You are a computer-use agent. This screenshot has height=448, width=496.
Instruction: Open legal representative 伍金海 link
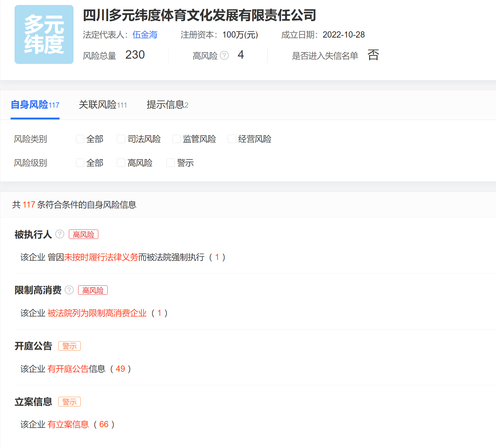(x=145, y=35)
